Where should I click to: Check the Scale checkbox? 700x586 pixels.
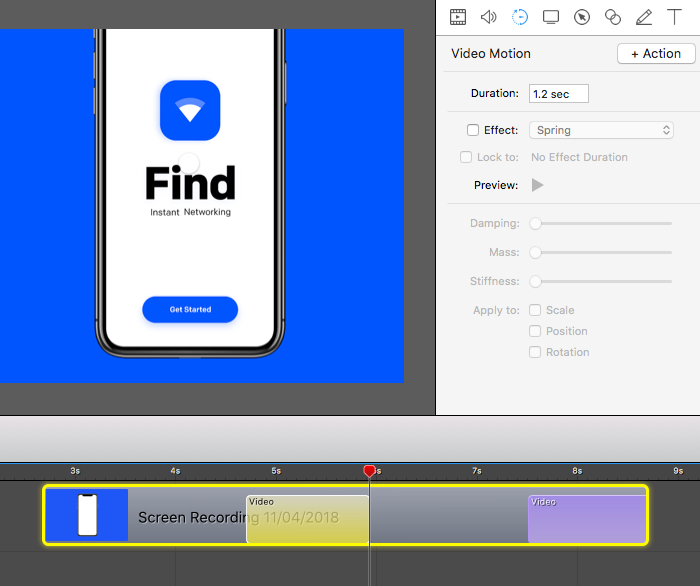(535, 310)
